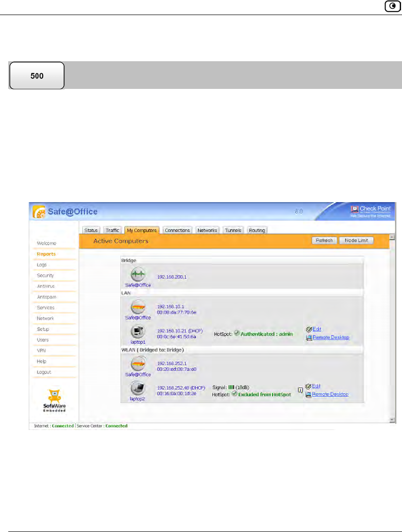The width and height of the screenshot is (402, 532).
Task: Click the laptop2 name label
Action: point(137,399)
